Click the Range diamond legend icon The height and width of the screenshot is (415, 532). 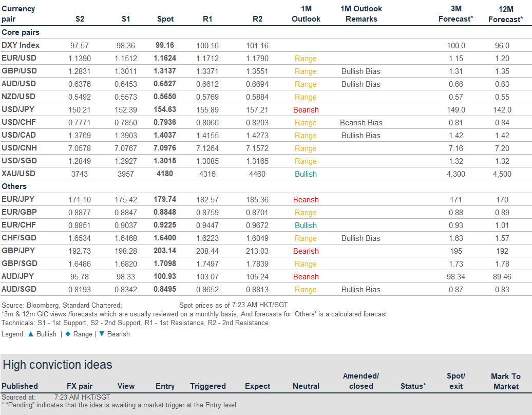(x=67, y=334)
